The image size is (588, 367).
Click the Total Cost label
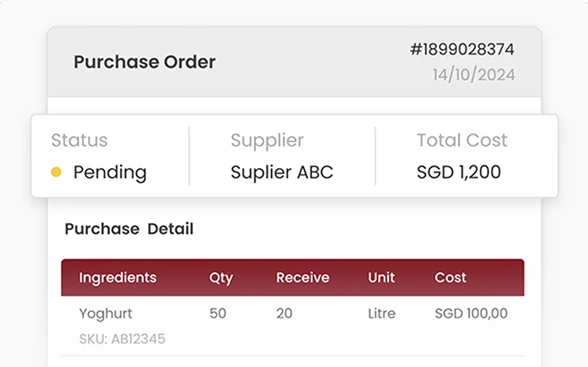point(462,140)
